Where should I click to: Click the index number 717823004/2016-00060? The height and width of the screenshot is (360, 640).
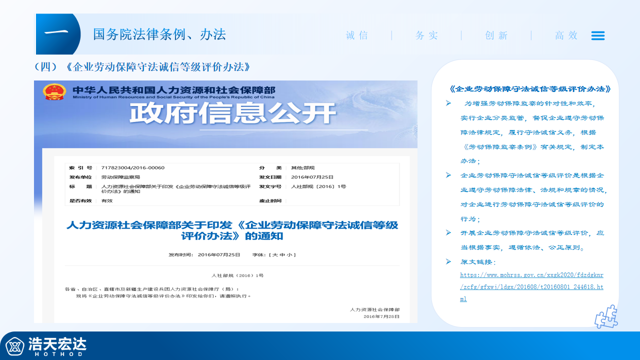click(x=133, y=168)
